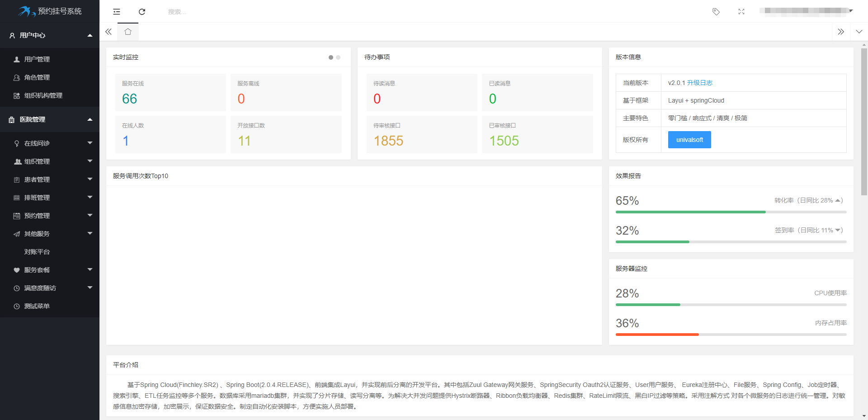Open 角色管理 menu item
Screen dimensions: 868x420
[x=50, y=77]
